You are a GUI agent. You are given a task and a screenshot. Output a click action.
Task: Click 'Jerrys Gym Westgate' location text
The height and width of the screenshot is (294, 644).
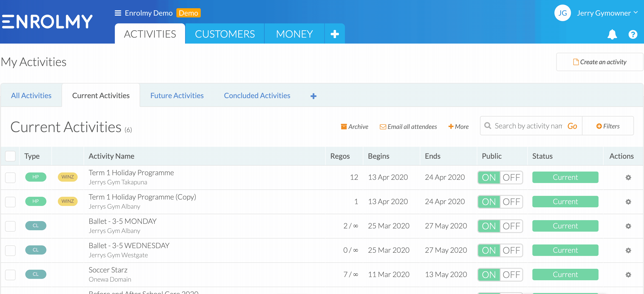pos(118,255)
